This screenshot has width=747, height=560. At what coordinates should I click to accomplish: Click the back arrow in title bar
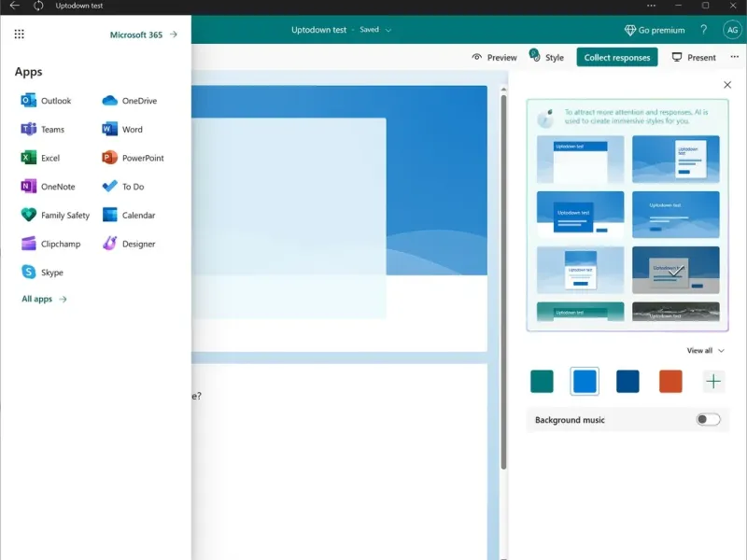pos(15,6)
